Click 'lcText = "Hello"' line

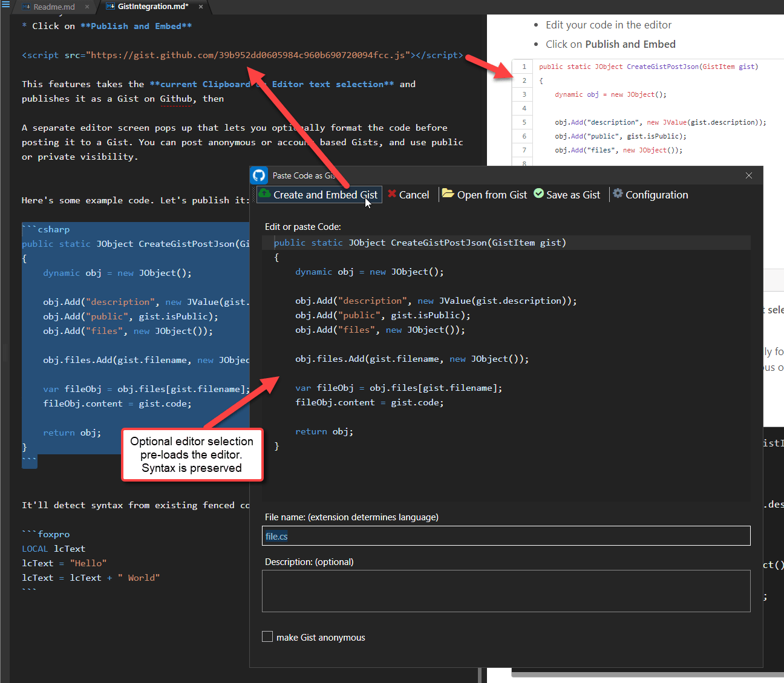click(x=64, y=563)
